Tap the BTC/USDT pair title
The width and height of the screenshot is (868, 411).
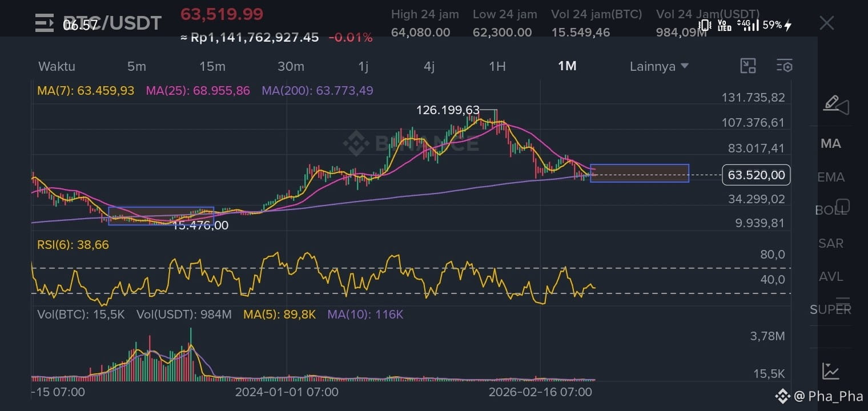pos(112,23)
